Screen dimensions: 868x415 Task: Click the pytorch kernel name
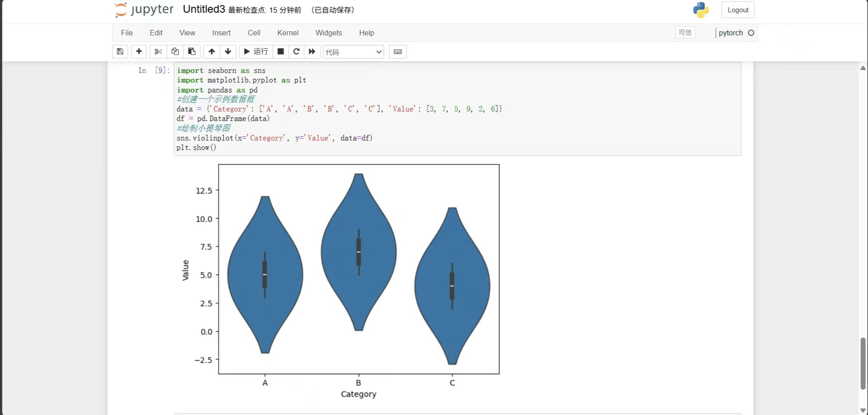[731, 33]
